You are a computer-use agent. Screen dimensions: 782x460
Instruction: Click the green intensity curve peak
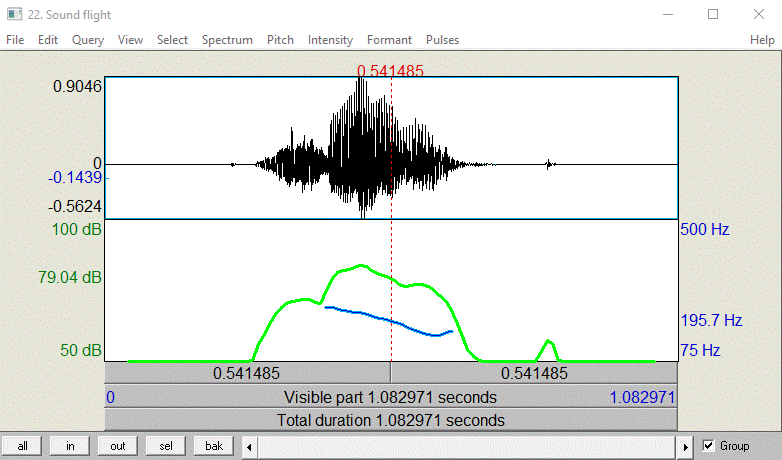[x=361, y=265]
